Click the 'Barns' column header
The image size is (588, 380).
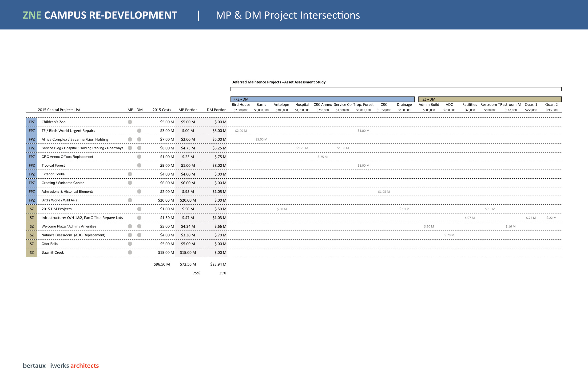(x=261, y=105)
